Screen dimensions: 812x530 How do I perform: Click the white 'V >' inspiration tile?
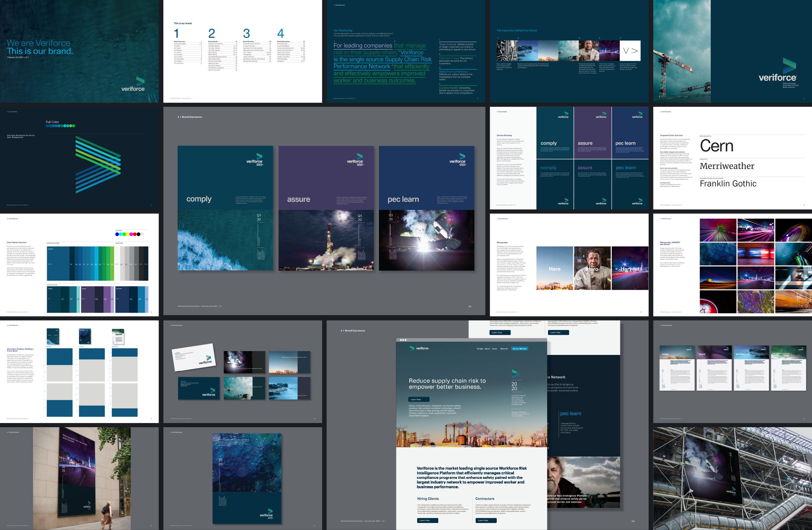coord(630,51)
